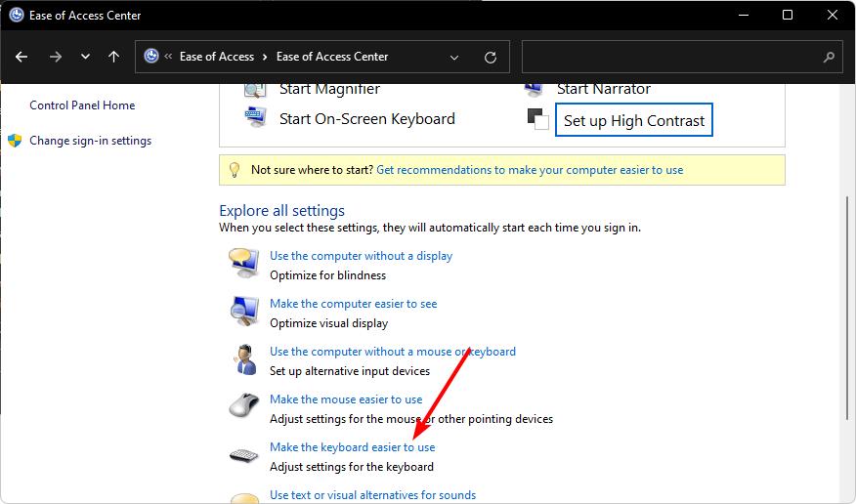Open Make the mouse easier to use
856x504 pixels.
(346, 399)
